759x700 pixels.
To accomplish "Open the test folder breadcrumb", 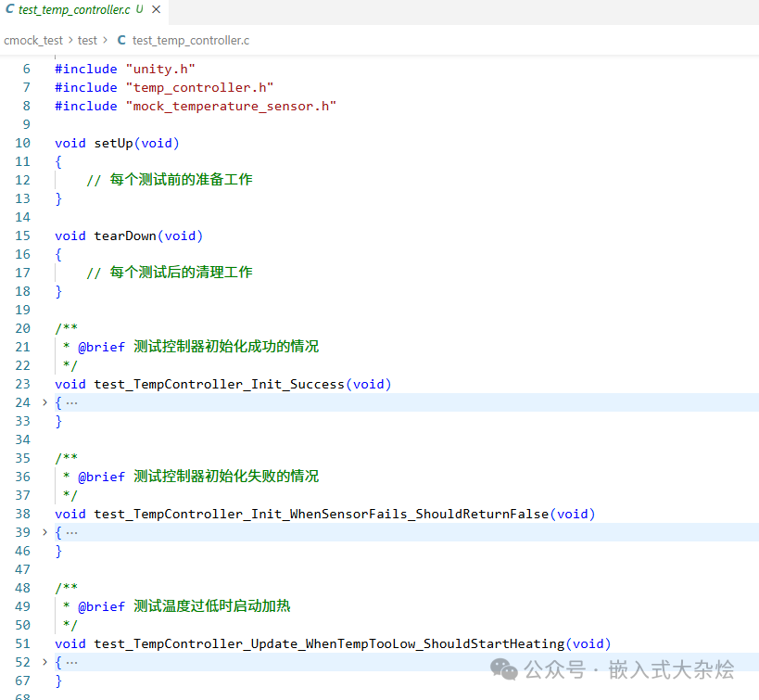I will 87,40.
